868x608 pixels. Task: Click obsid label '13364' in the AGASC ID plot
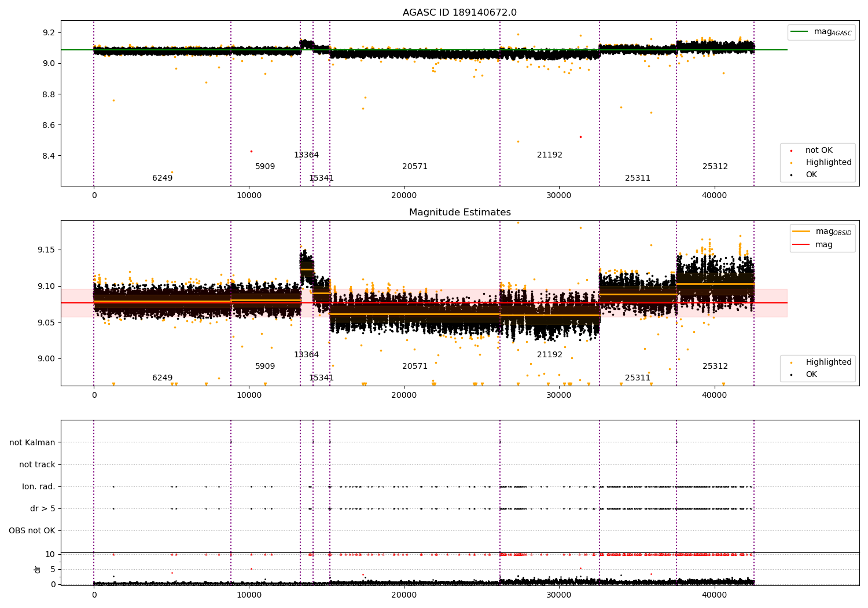point(306,155)
